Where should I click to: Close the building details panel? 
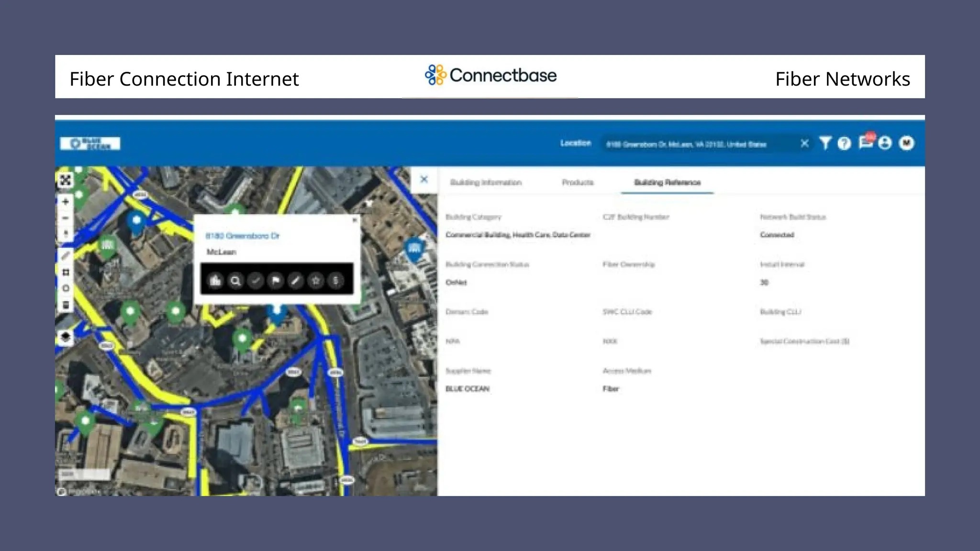(x=424, y=179)
